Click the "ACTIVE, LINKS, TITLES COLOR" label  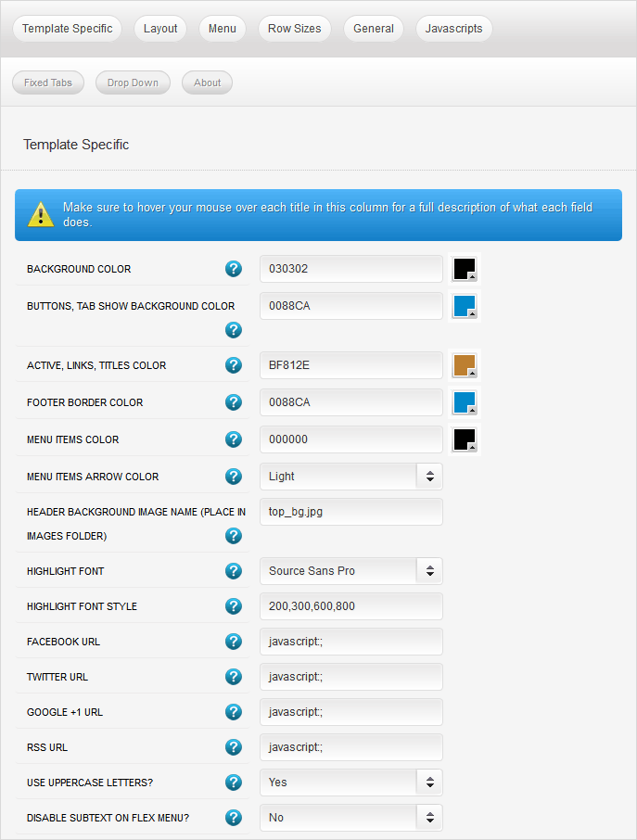tap(96, 365)
